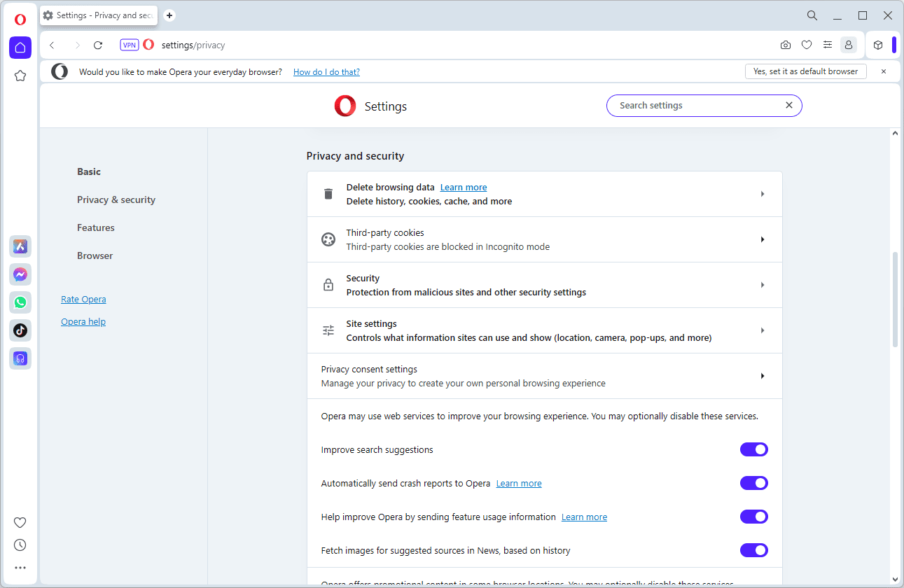Click the Aria AI sidebar icon

[x=20, y=246]
